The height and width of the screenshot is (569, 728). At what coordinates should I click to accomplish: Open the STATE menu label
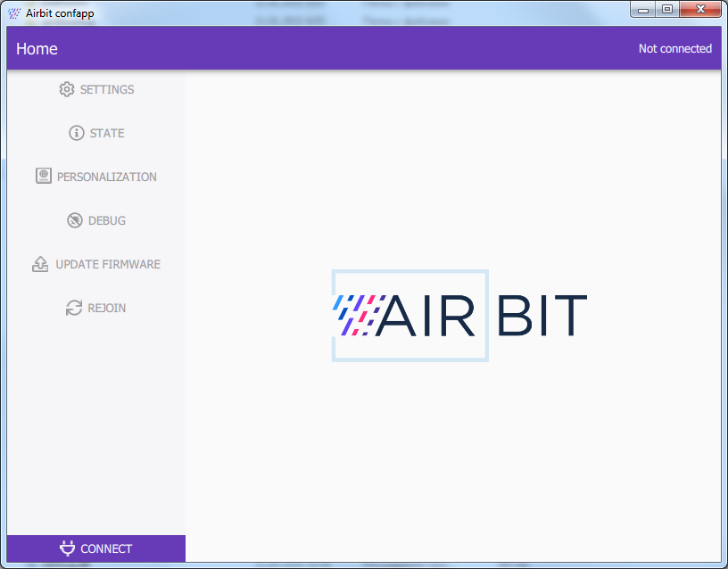(x=107, y=133)
